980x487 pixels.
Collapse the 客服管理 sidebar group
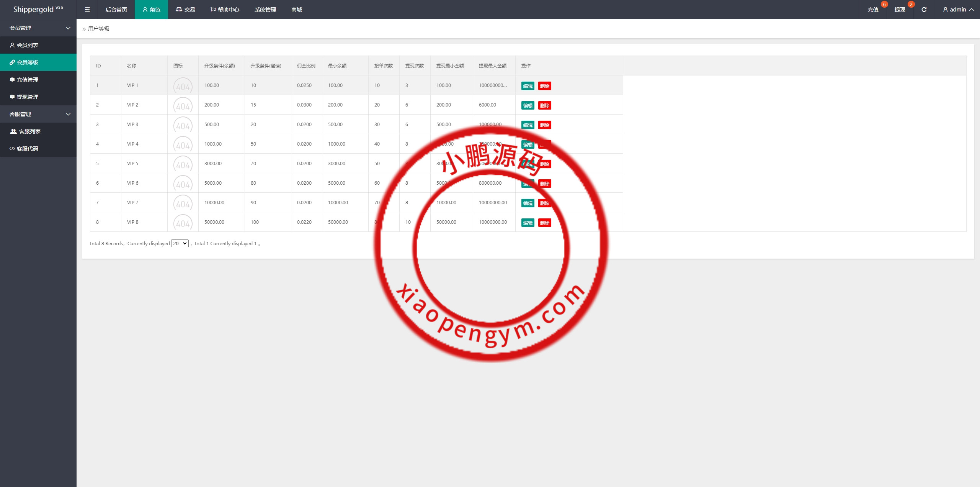(38, 114)
